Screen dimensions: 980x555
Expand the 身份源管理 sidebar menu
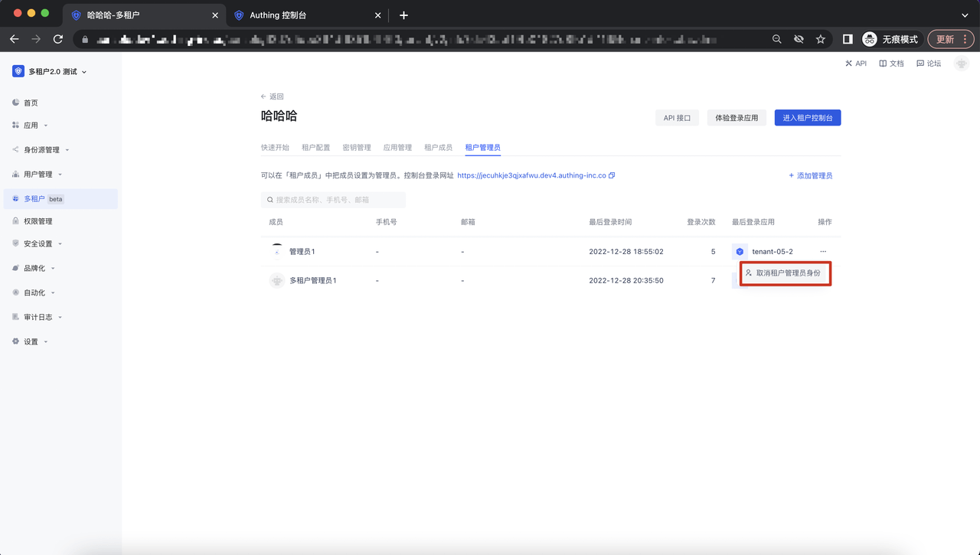41,150
